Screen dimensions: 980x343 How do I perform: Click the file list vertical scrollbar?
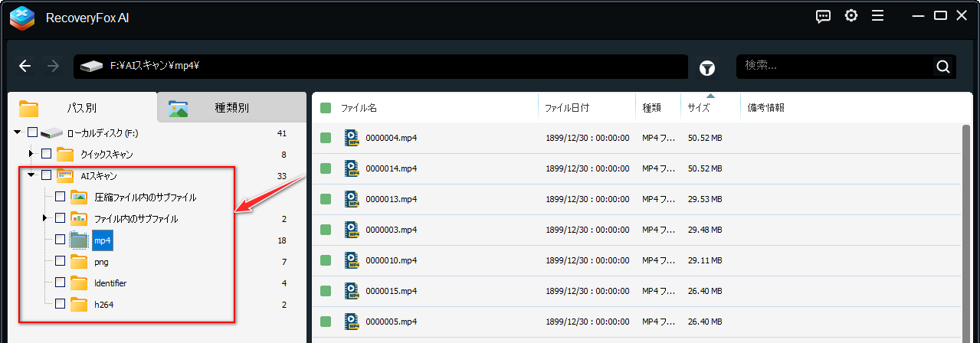click(x=966, y=230)
